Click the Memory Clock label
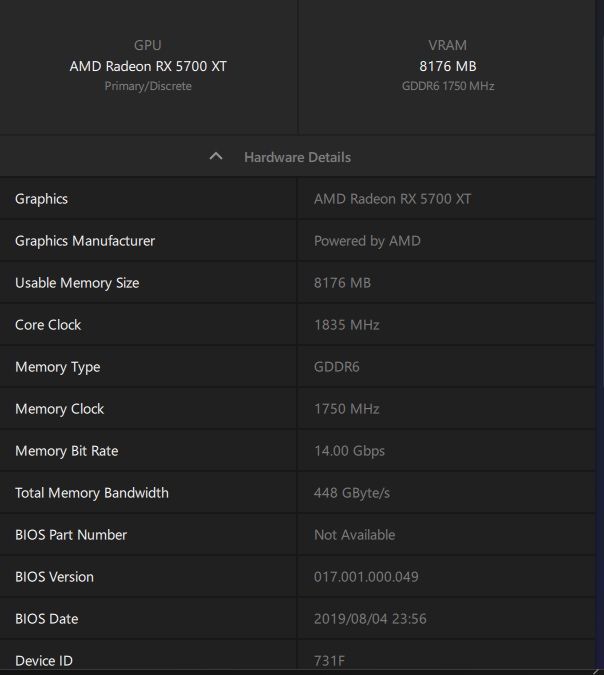 (59, 409)
